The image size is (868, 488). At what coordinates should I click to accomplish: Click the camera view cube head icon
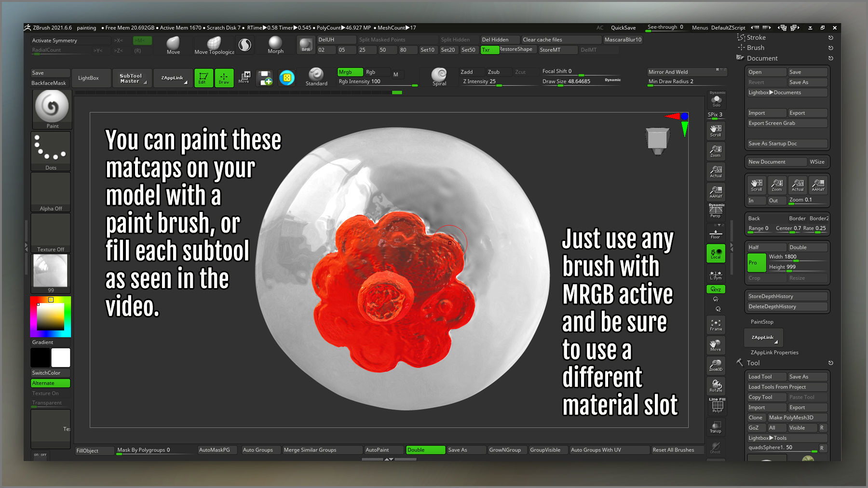pyautogui.click(x=657, y=141)
